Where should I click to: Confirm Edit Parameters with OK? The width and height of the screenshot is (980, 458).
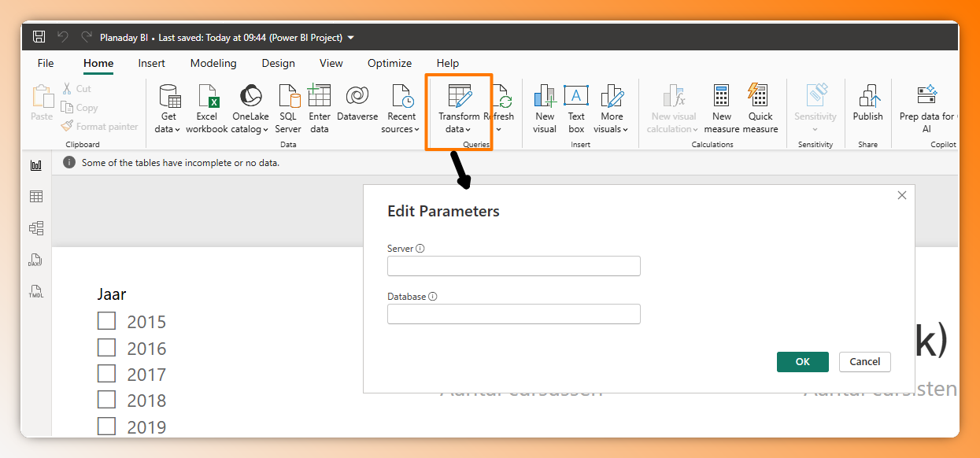coord(802,362)
